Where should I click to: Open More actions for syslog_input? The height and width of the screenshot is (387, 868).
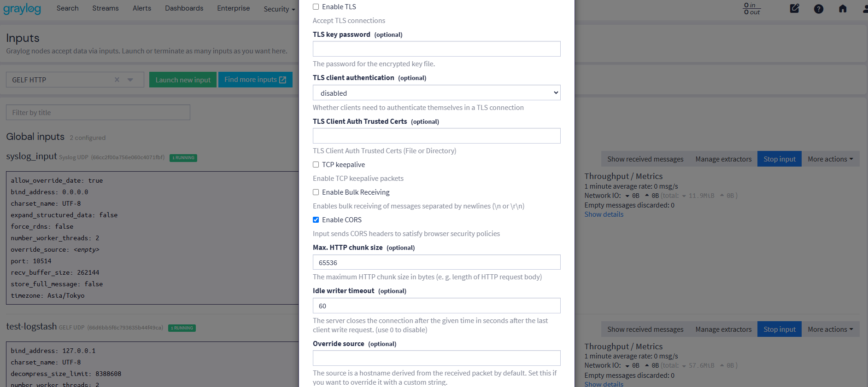pyautogui.click(x=830, y=159)
